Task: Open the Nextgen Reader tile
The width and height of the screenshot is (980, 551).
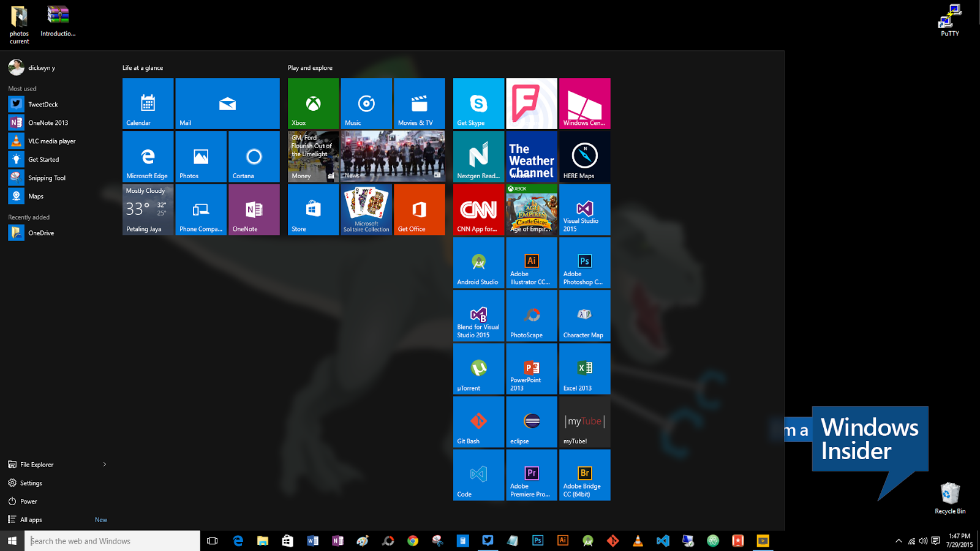Action: (478, 157)
